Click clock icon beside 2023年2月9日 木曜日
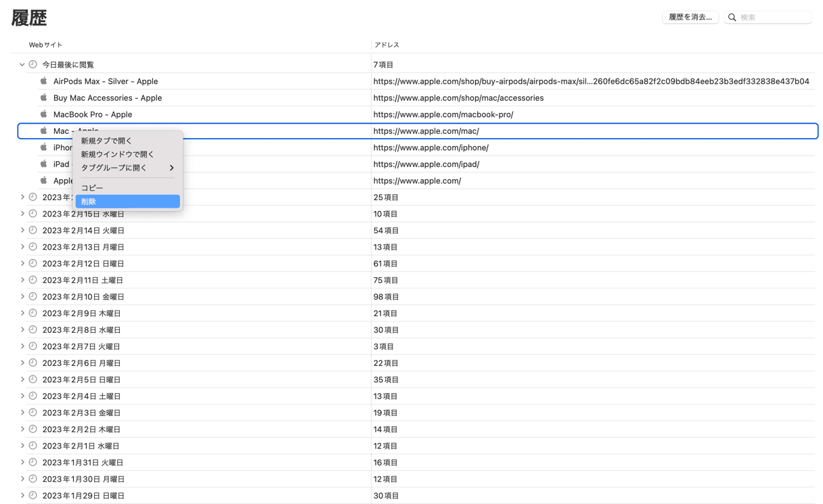Viewport: 823px width, 504px height. point(32,313)
